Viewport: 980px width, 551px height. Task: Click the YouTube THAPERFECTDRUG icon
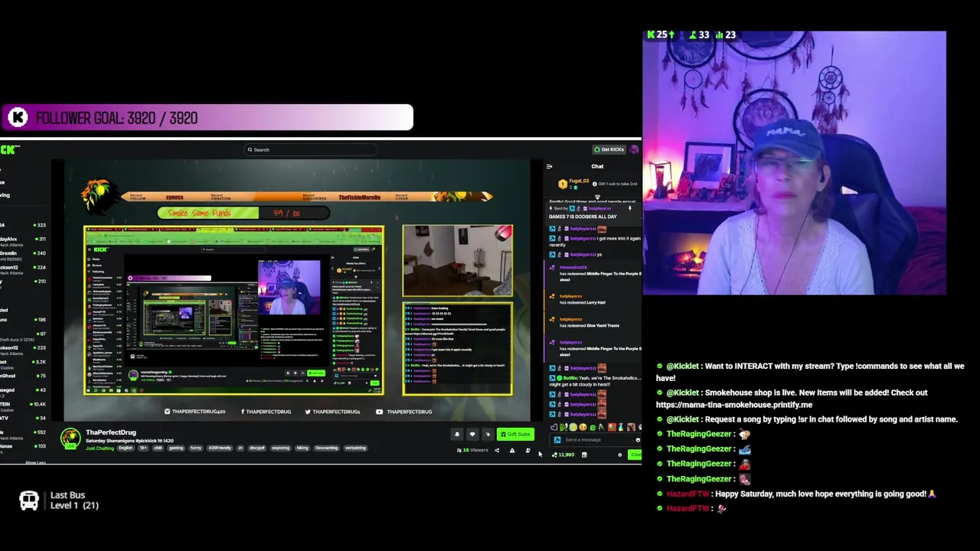click(x=379, y=412)
